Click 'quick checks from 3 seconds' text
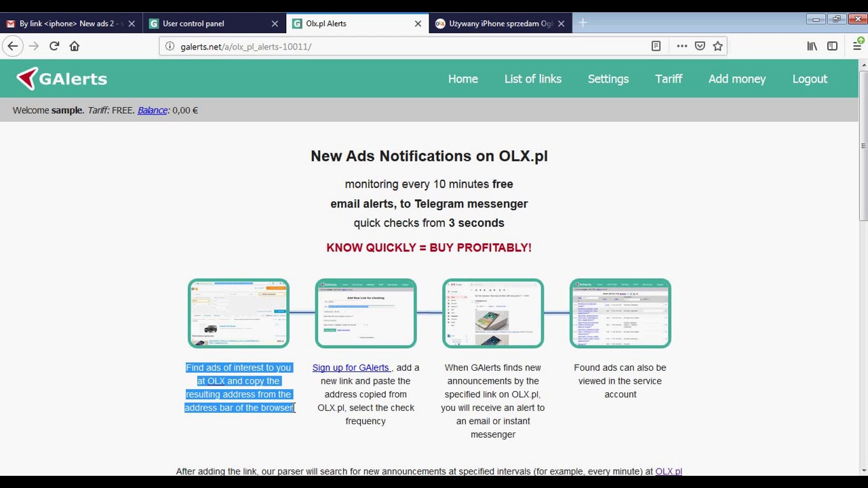Screen dimensions: 868x488 tap(429, 222)
